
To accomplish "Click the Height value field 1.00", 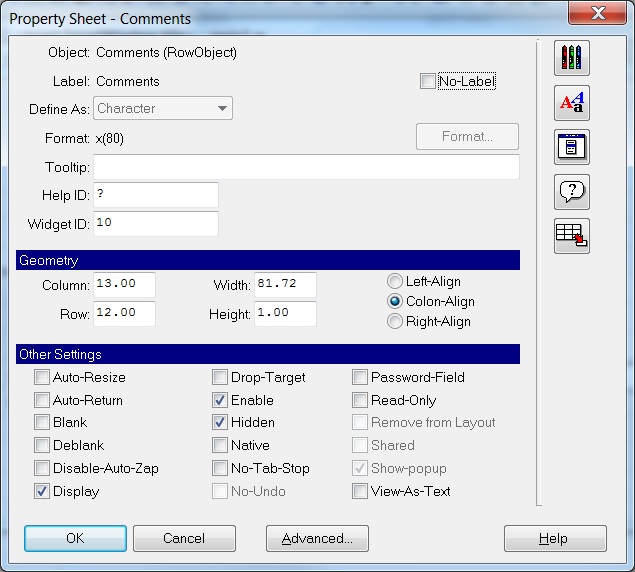I will pos(285,314).
